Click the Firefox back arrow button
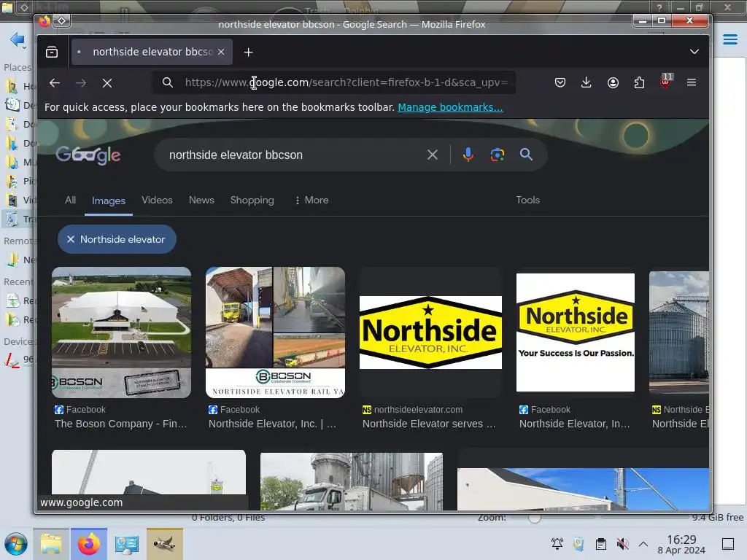 click(55, 83)
